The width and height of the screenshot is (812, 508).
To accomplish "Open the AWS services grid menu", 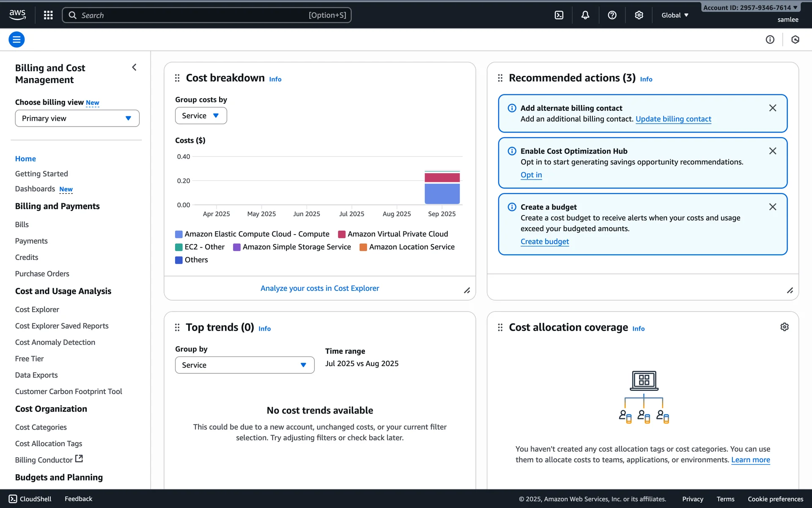I will [48, 15].
